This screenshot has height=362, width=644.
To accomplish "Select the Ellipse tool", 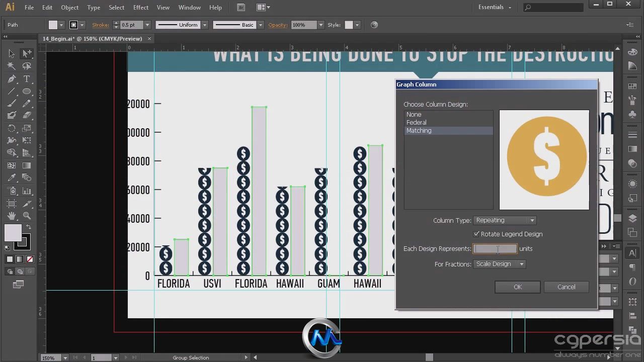I will click(27, 92).
